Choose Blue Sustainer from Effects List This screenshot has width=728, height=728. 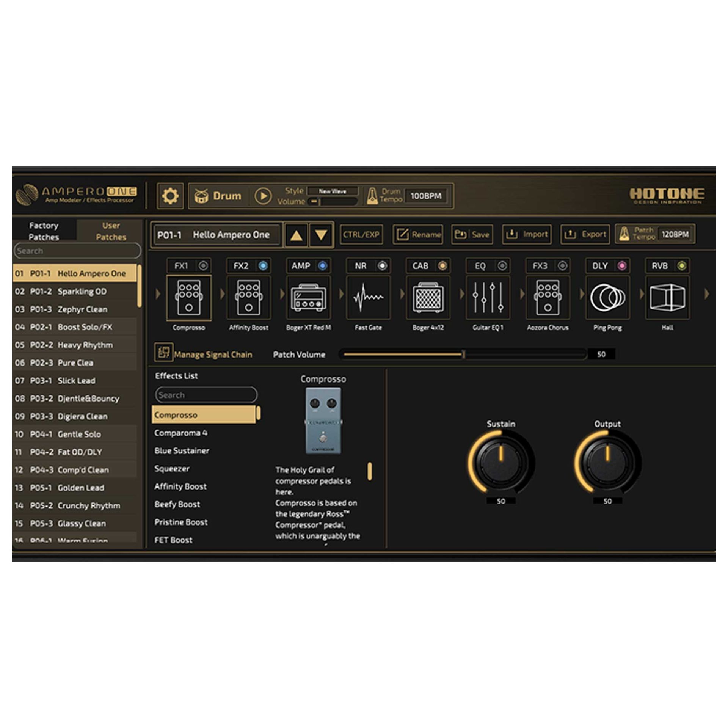[x=204, y=451]
